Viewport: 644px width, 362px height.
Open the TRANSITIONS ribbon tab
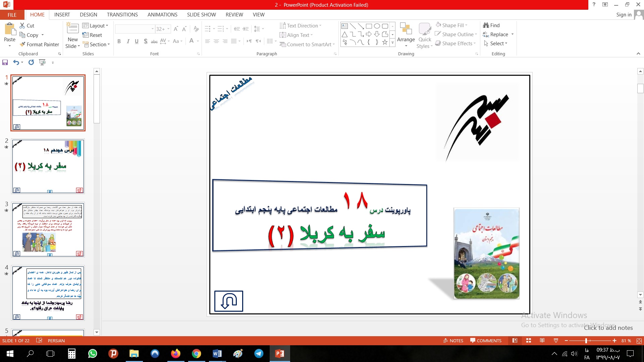tap(122, 15)
